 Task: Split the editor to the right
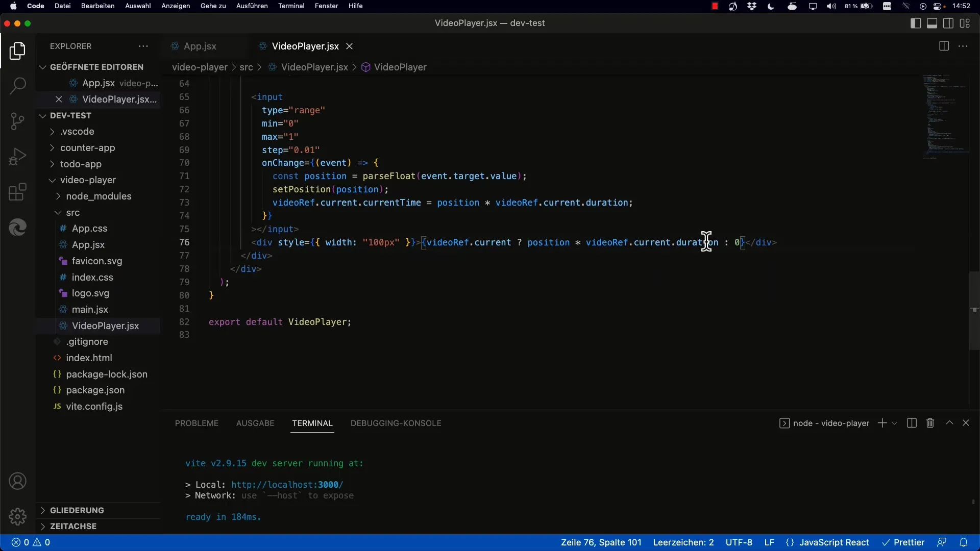(x=944, y=46)
